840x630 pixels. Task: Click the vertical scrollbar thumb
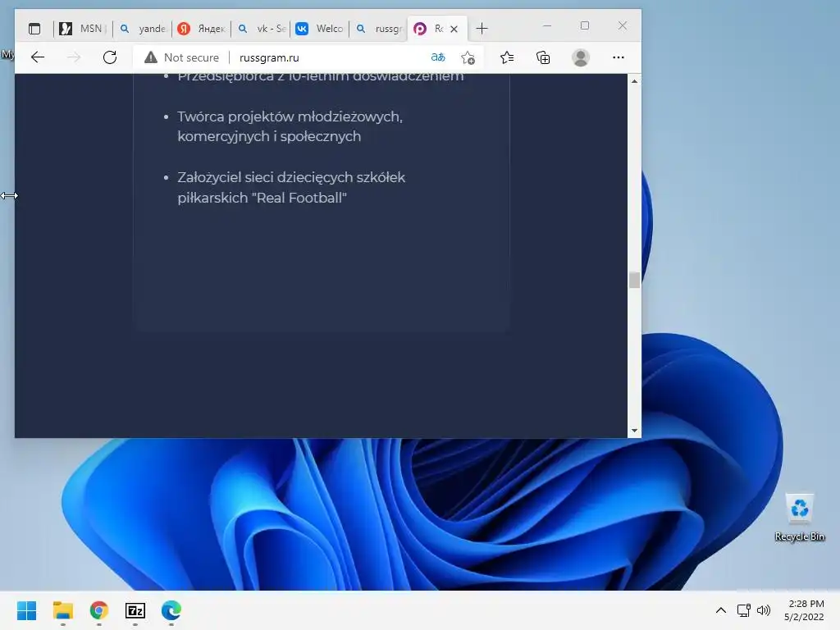coord(634,280)
